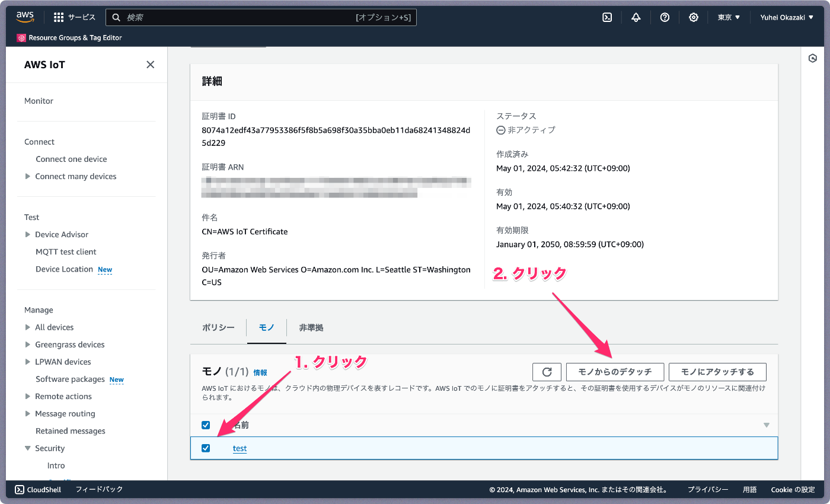Image resolution: width=830 pixels, height=504 pixels.
Task: Switch to the 非準拠 tab
Action: coord(311,327)
